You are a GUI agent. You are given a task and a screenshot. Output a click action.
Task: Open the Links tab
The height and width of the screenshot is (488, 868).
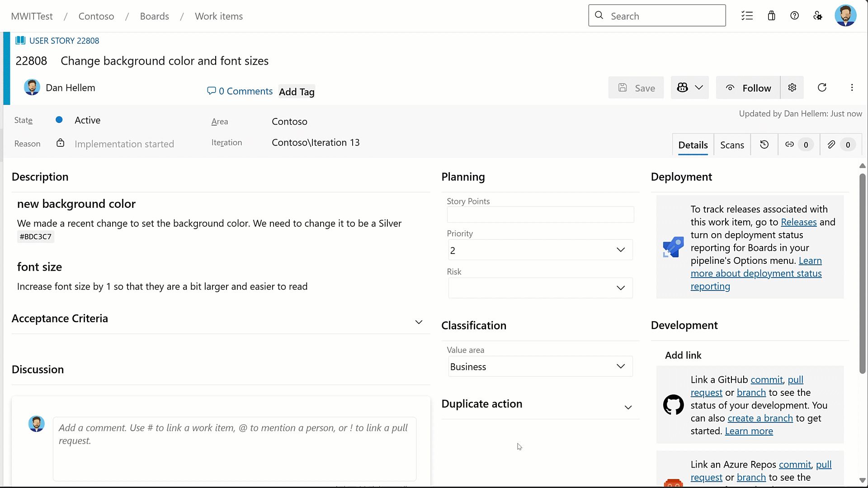[799, 145]
